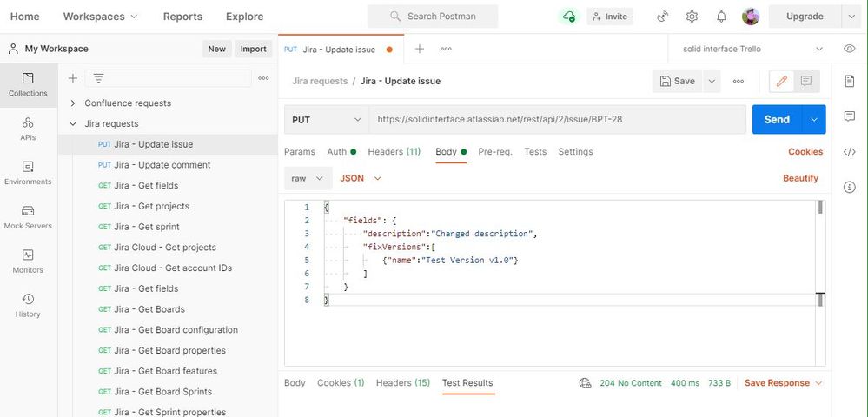Switch to the Headers request tab
The image size is (868, 417).
pyautogui.click(x=394, y=152)
